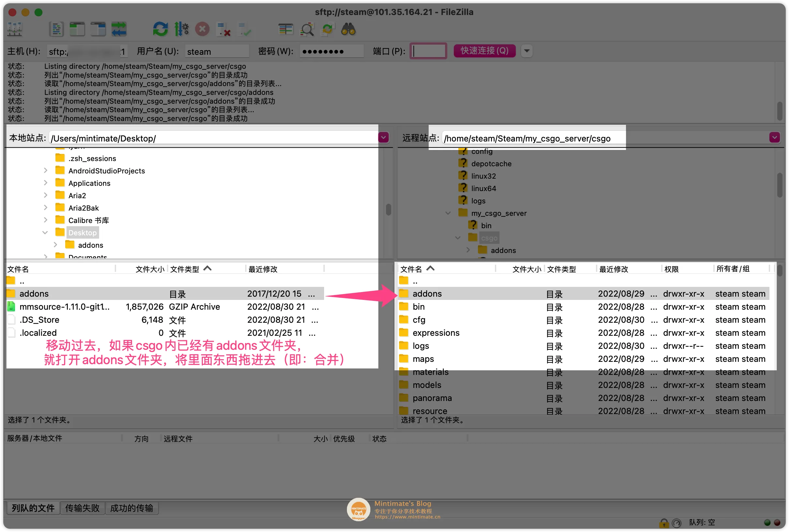
Task: Expand remote addons tree folder
Action: point(468,250)
